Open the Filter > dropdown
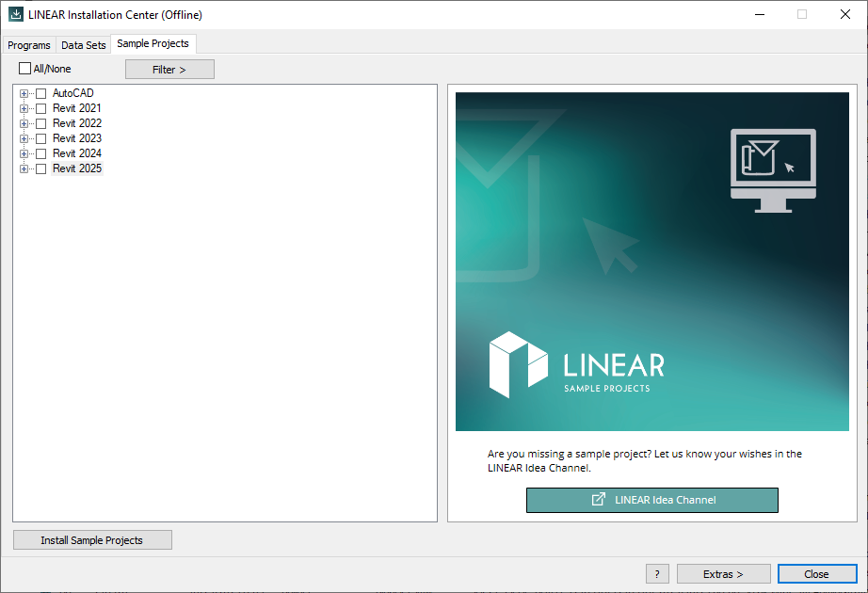The height and width of the screenshot is (593, 868). pos(169,70)
